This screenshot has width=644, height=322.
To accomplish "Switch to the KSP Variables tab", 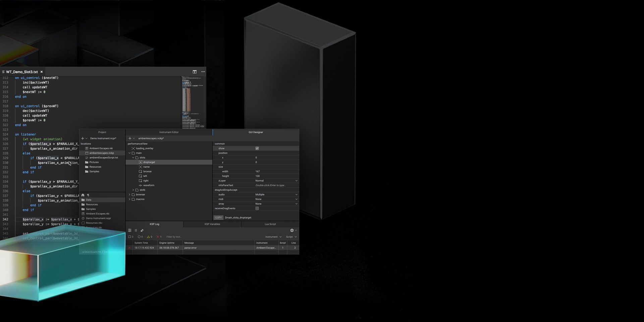I will pos(212,224).
